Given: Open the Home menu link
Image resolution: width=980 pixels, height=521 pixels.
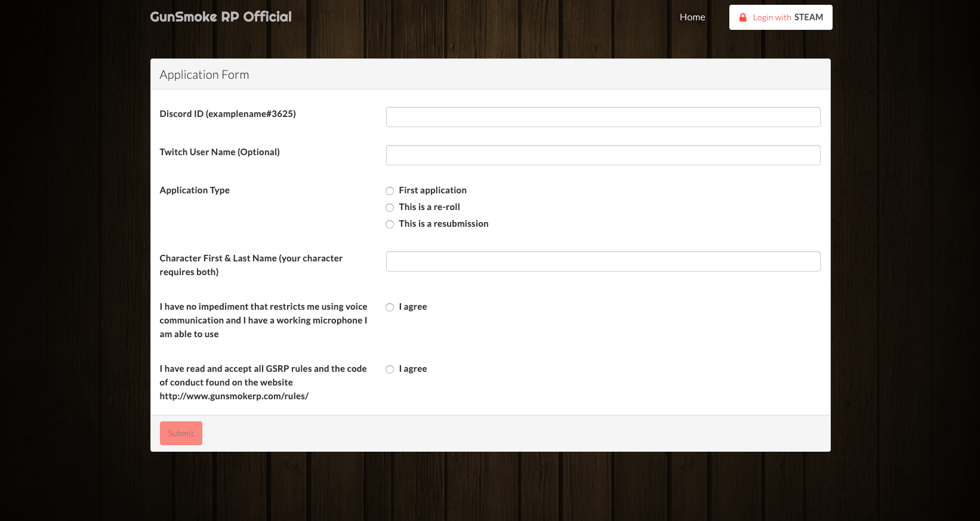Looking at the screenshot, I should [692, 17].
